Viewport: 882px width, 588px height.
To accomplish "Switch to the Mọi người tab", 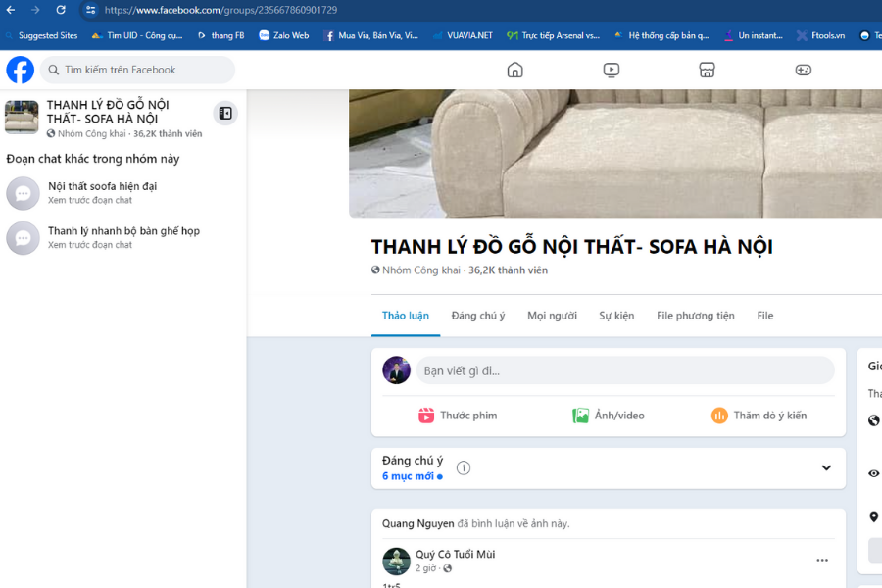I will pos(552,316).
